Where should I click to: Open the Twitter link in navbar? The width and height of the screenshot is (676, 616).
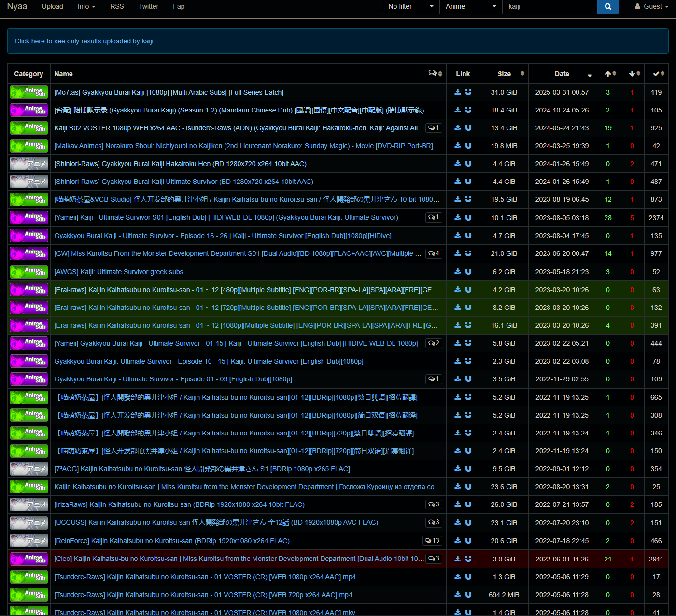148,7
